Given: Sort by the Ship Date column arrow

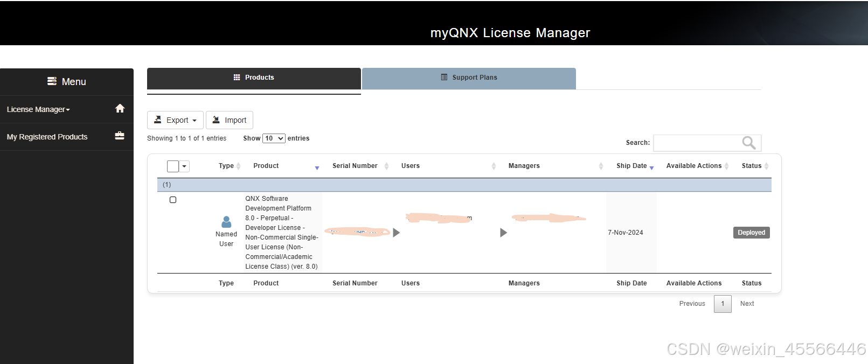Looking at the screenshot, I should point(651,168).
